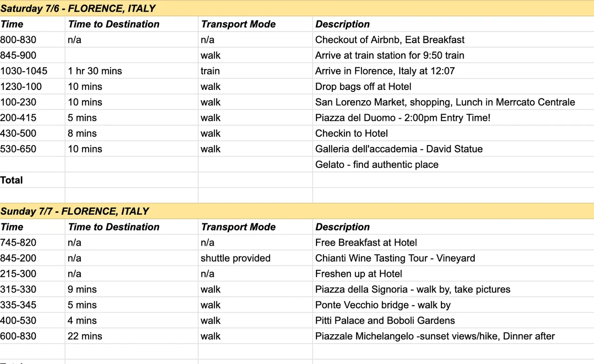
Task: Select the Saturday 7/6 Florence header row
Action: coord(78,8)
